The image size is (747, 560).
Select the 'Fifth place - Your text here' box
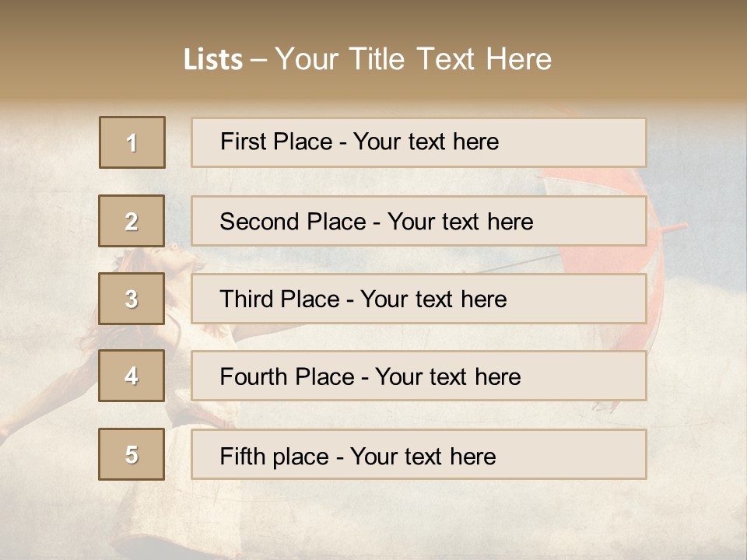click(x=419, y=454)
